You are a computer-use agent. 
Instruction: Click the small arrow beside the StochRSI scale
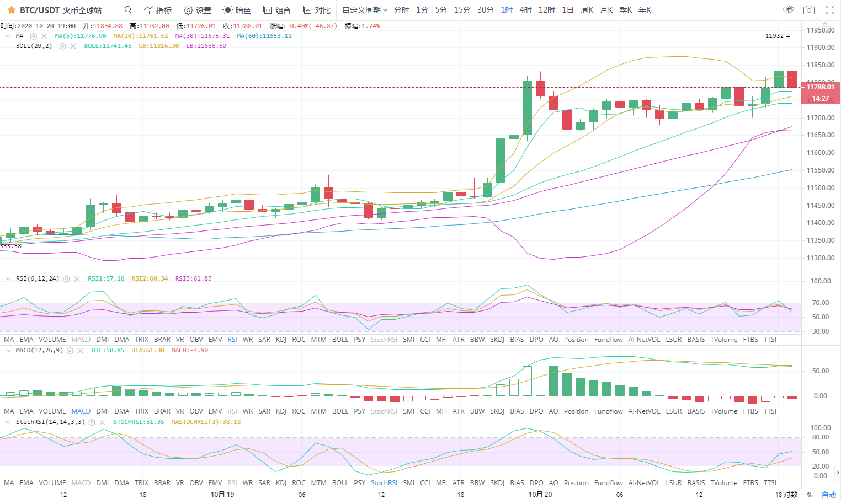point(838,473)
